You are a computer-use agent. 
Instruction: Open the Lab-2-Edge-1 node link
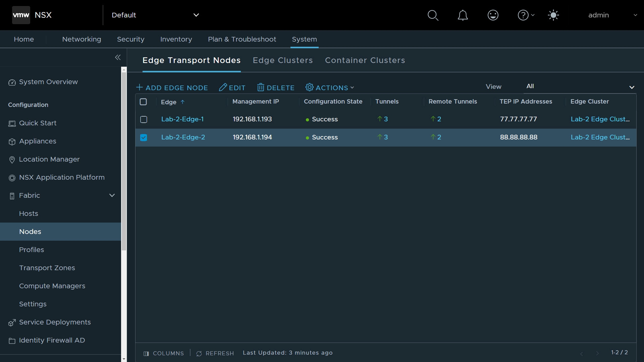click(x=182, y=119)
